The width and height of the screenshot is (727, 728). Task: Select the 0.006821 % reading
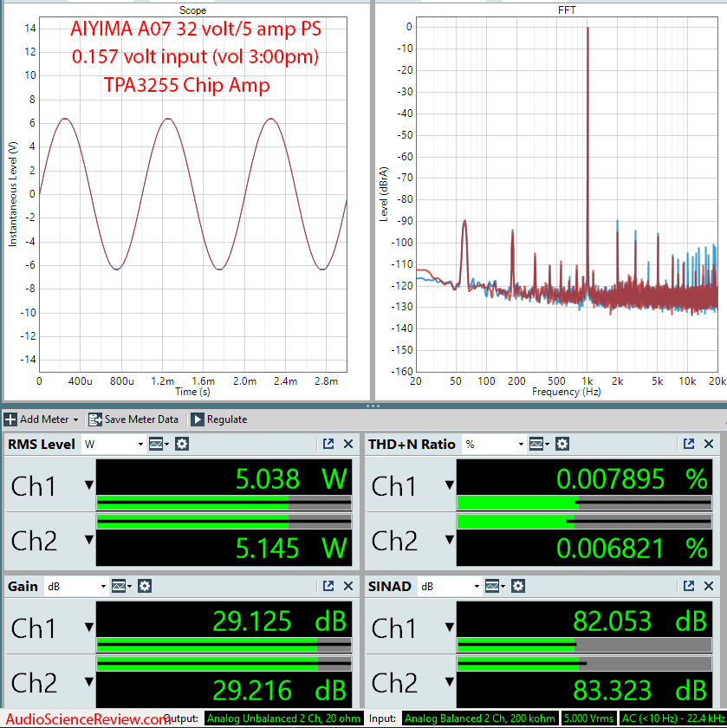pyautogui.click(x=632, y=548)
